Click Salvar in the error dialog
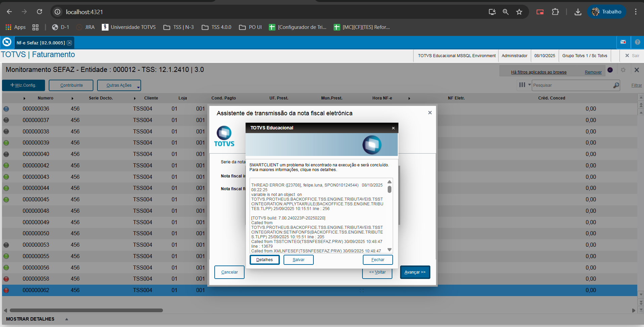Image resolution: width=644 pixels, height=327 pixels. (298, 260)
